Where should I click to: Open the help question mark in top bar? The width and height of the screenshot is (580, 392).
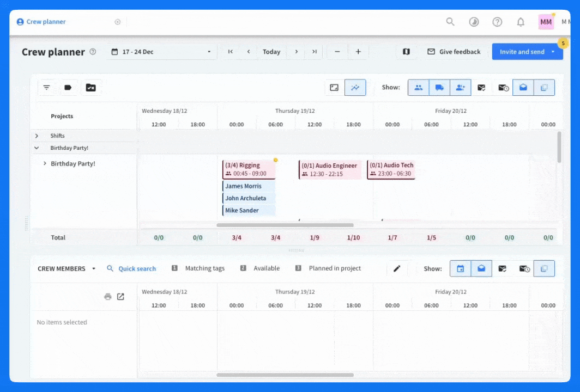click(x=497, y=22)
